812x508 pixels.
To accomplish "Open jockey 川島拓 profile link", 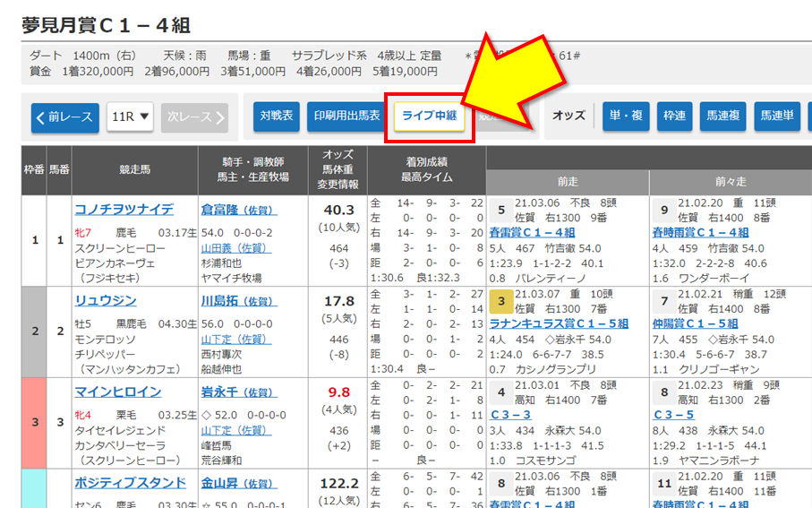I will click(239, 301).
